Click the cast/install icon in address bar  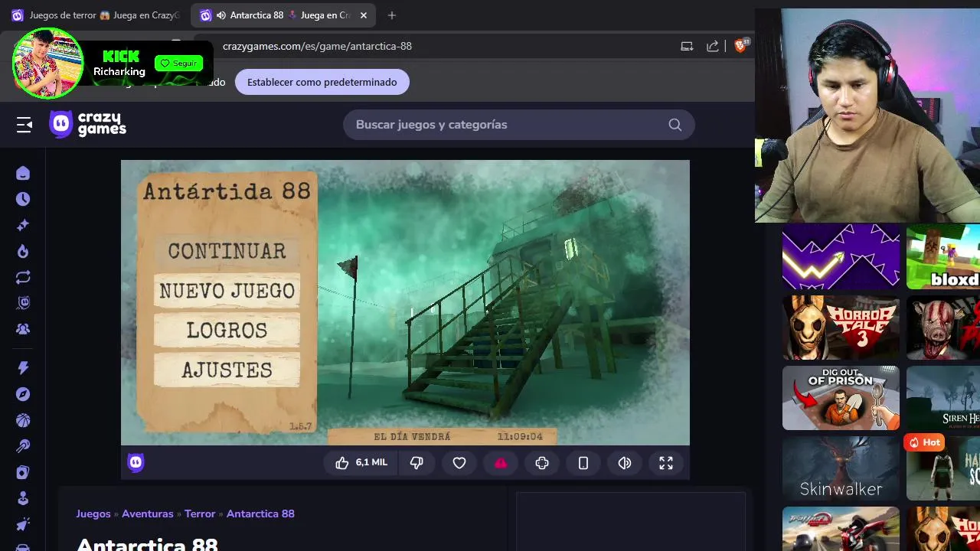pos(687,46)
